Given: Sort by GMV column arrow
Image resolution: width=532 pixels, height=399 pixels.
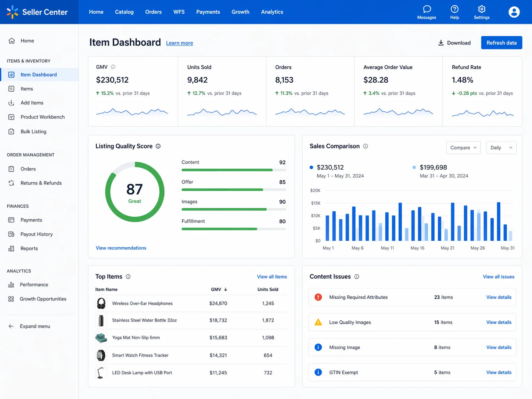Looking at the screenshot, I should coord(226,290).
